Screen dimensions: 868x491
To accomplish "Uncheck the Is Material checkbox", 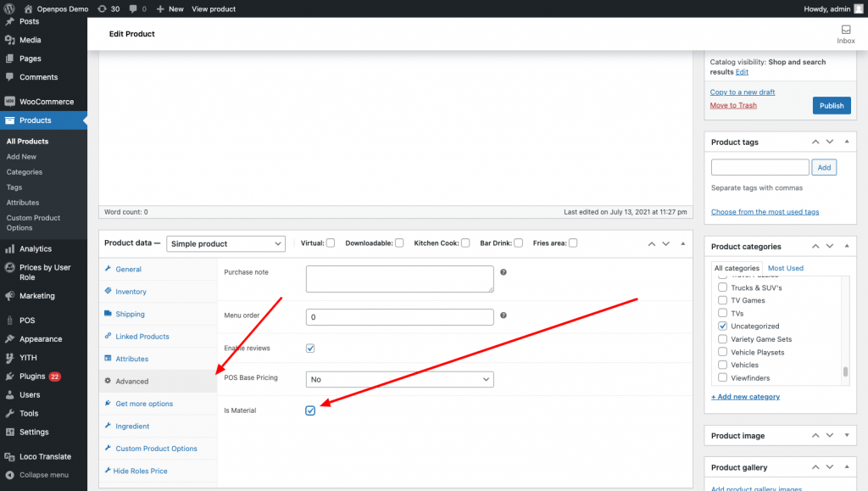I will tap(310, 410).
